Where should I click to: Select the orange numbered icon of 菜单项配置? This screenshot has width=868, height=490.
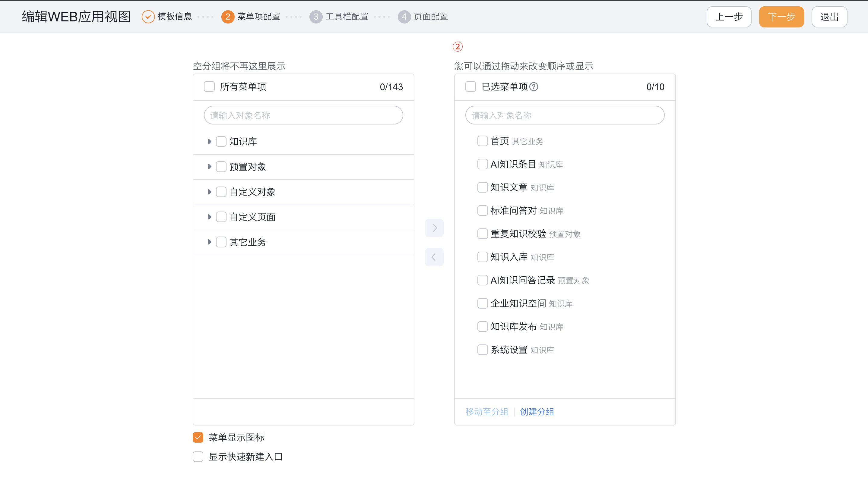[227, 17]
